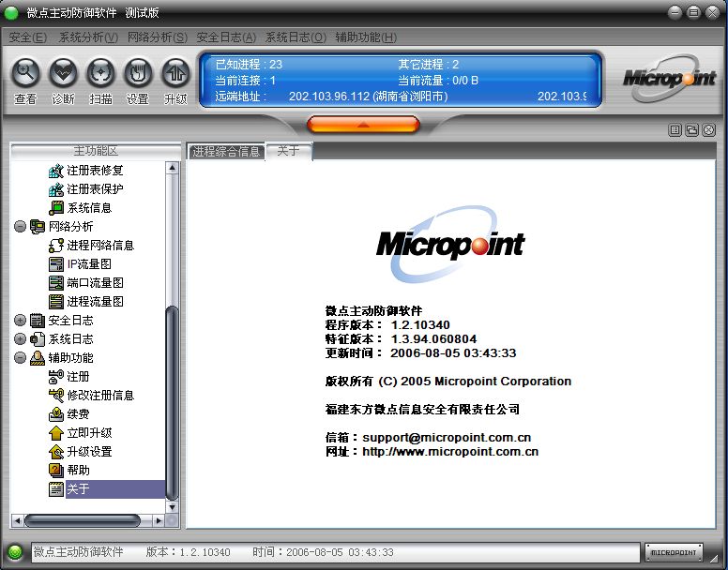Open the 系统信息 tree icon
Image resolution: width=728 pixels, height=570 pixels.
pos(55,208)
